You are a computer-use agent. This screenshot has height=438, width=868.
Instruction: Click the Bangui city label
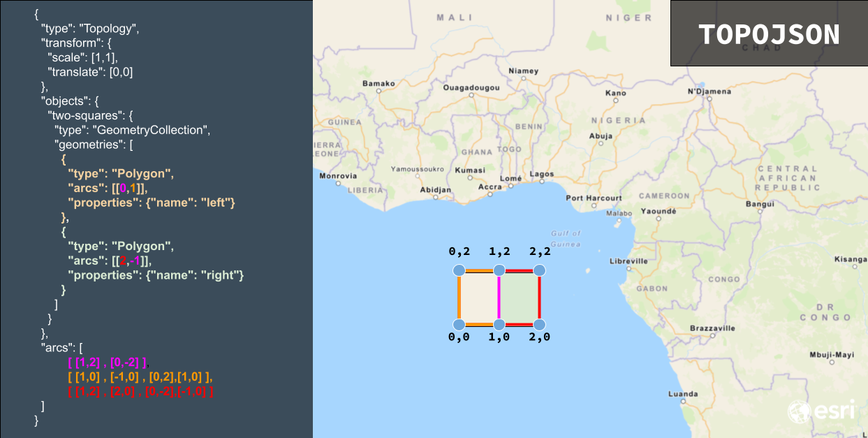[x=760, y=205]
